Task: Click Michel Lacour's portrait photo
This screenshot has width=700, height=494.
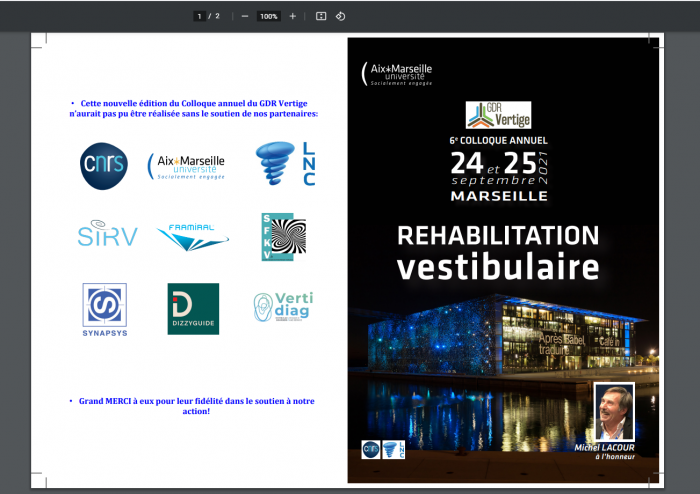Action: (x=614, y=412)
